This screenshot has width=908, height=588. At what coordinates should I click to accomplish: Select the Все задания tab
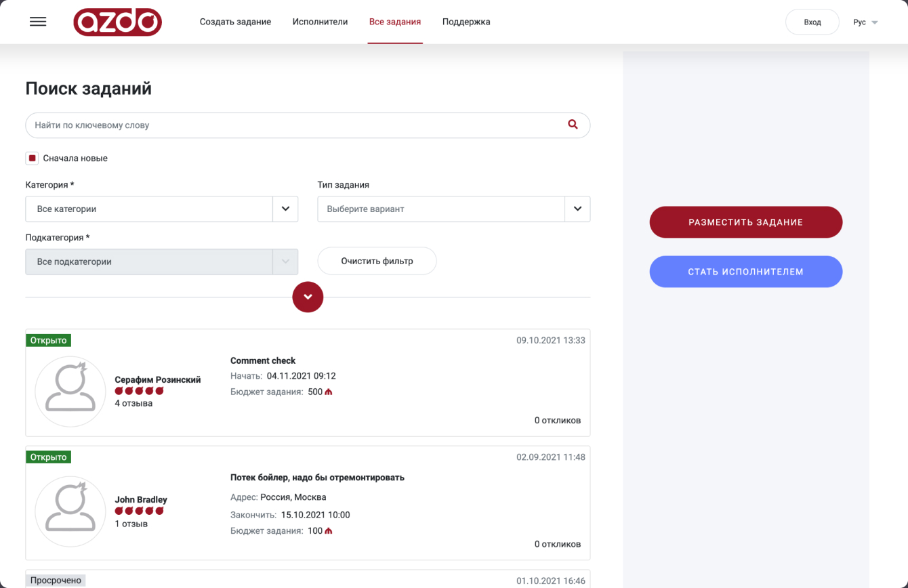pos(395,22)
